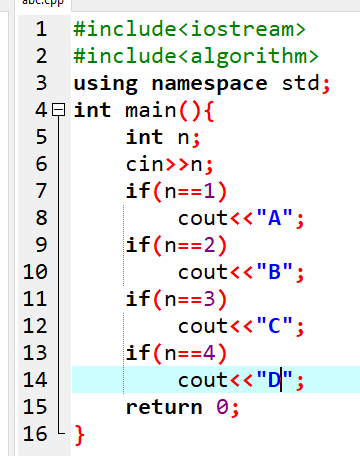The width and height of the screenshot is (360, 456).
Task: Collapse the main function fold marker
Action: (59, 110)
